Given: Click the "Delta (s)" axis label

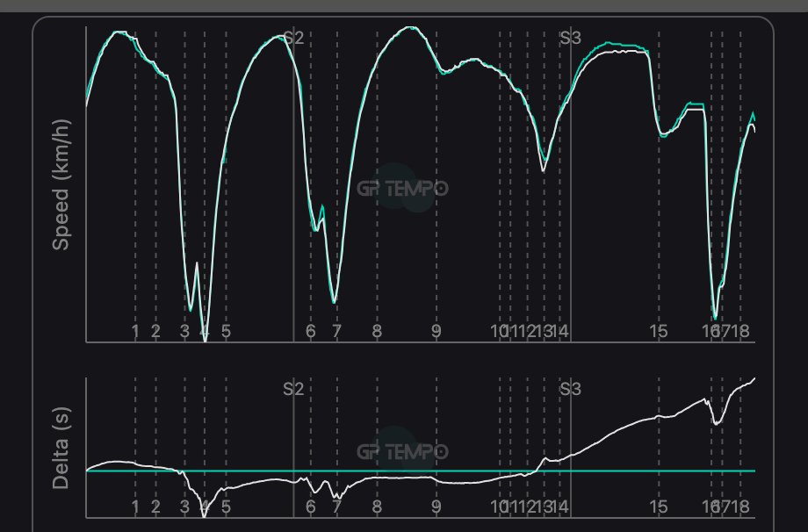Looking at the screenshot, I should coord(61,448).
